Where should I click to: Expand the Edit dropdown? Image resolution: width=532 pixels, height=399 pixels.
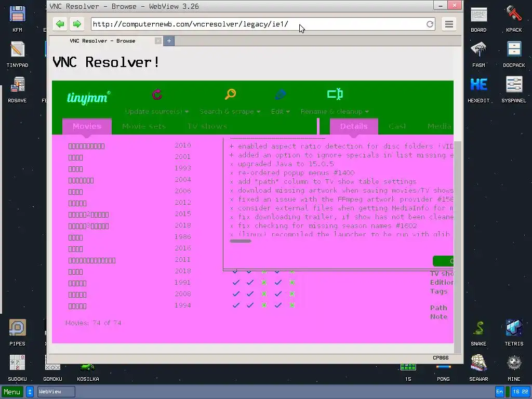coord(280,112)
